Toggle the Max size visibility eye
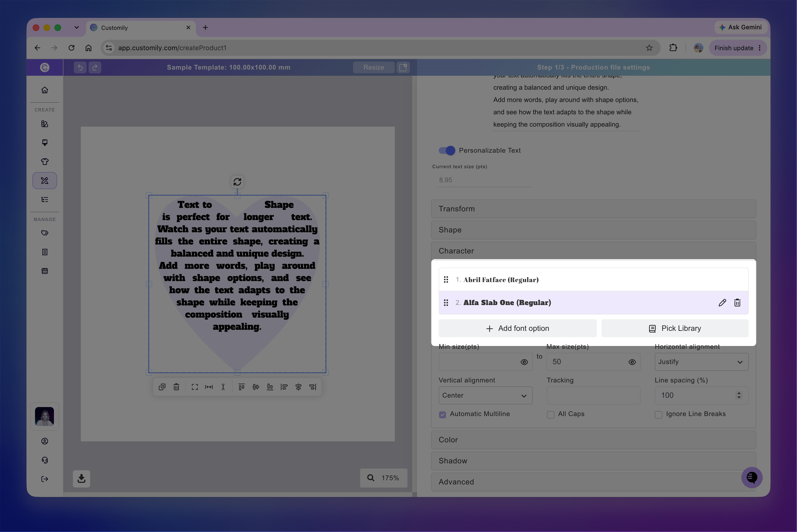Viewport: 797px width, 532px height. (x=632, y=362)
